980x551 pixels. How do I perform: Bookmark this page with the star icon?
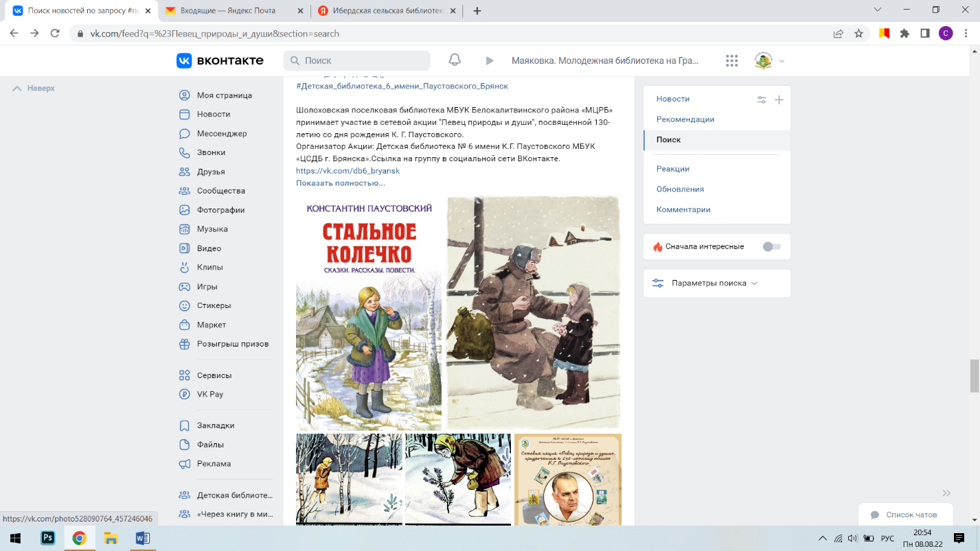[x=858, y=33]
